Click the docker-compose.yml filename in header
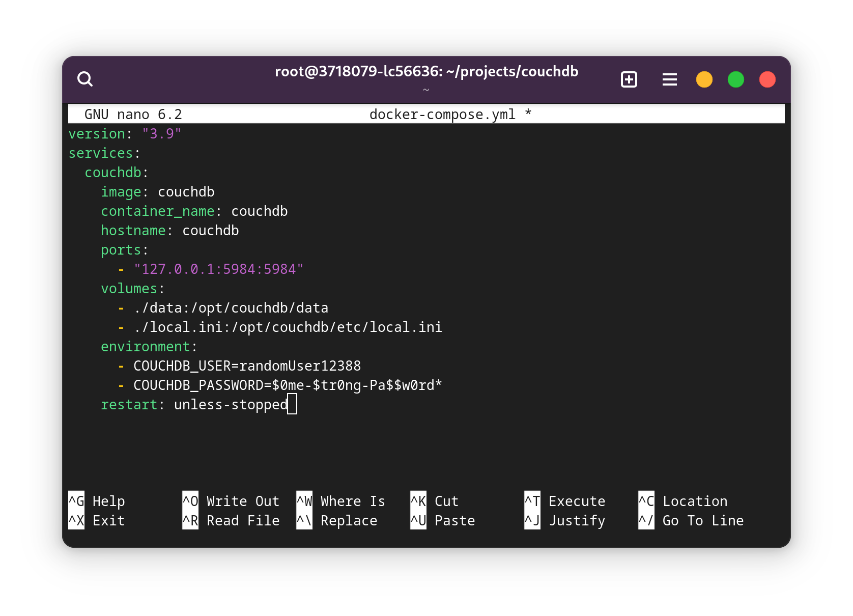The height and width of the screenshot is (616, 853). click(x=442, y=114)
